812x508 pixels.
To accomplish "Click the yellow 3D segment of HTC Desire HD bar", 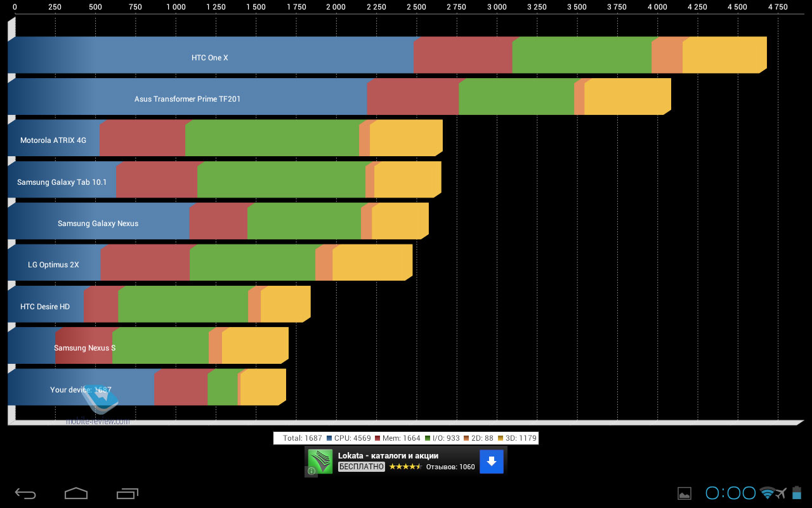I will [285, 304].
